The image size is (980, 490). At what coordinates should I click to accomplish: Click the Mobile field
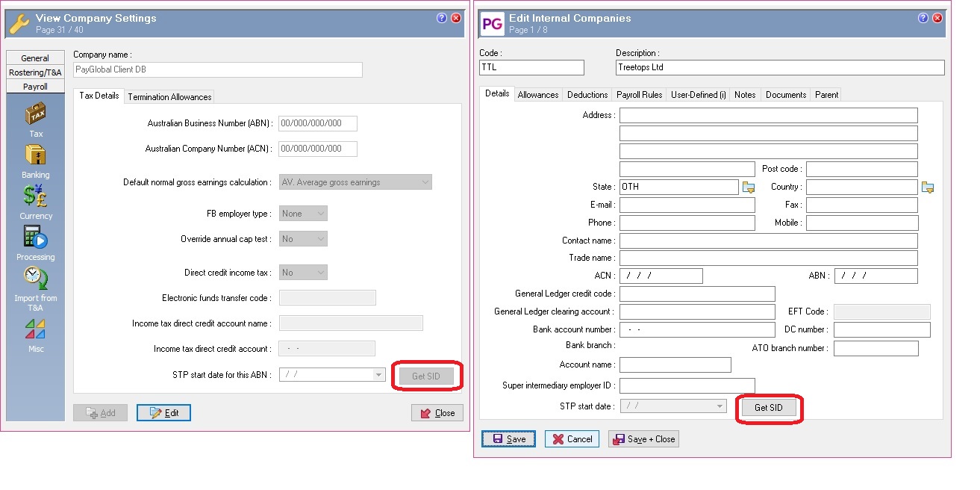861,223
